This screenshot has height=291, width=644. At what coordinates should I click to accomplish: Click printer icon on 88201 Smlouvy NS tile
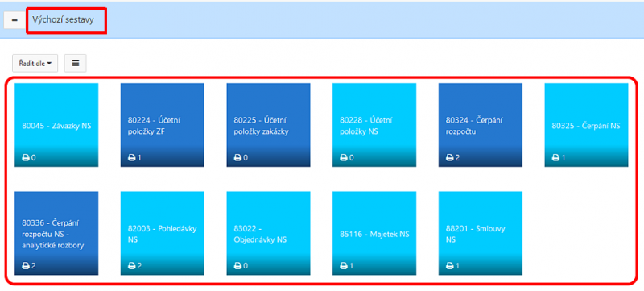tap(449, 266)
